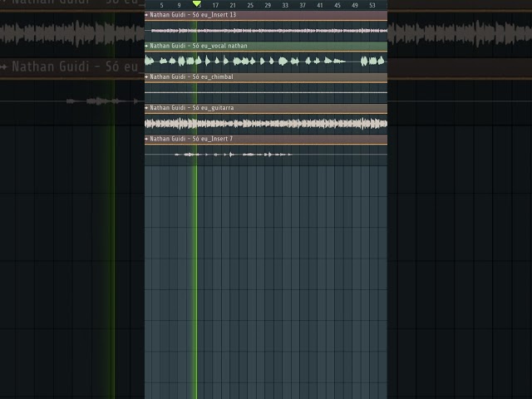The image size is (532, 399).
Task: Jump to bar 45 on the timeline ruler
Action: pyautogui.click(x=337, y=5)
